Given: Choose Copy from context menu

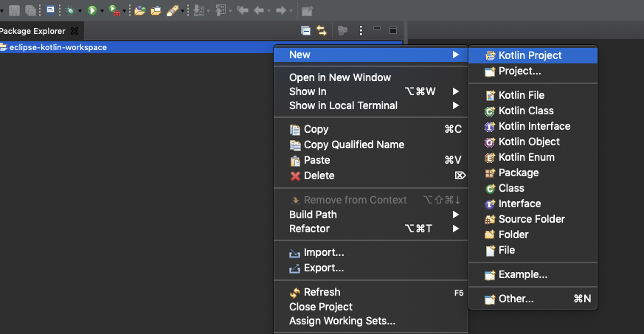Looking at the screenshot, I should 371,129.
